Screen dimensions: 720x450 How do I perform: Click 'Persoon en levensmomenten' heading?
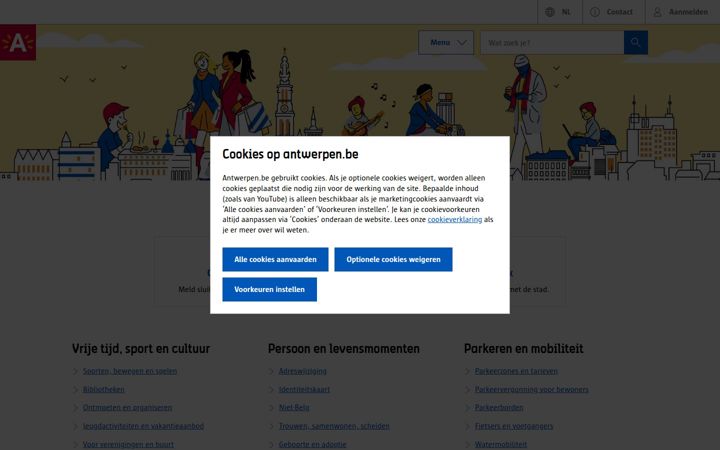(343, 349)
